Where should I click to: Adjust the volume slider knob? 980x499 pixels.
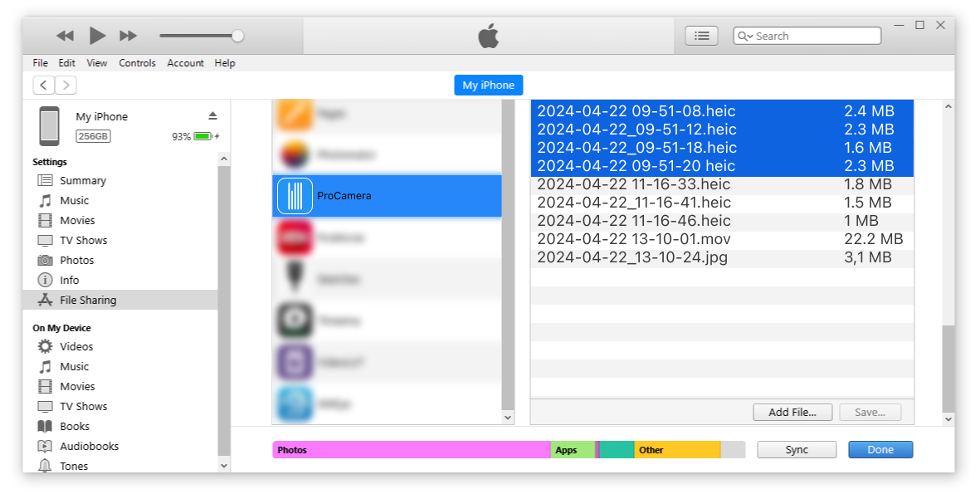click(238, 36)
